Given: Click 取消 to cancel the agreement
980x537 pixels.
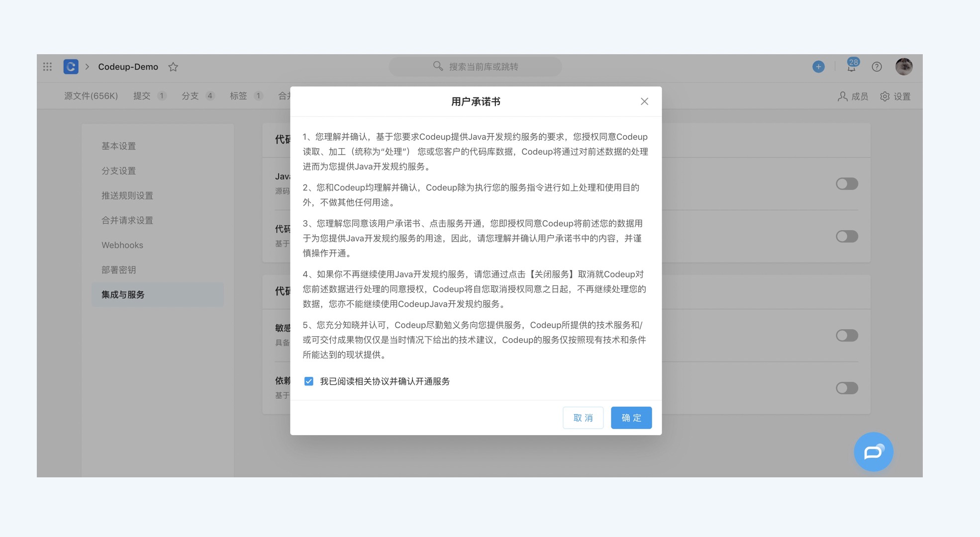Looking at the screenshot, I should [x=583, y=418].
